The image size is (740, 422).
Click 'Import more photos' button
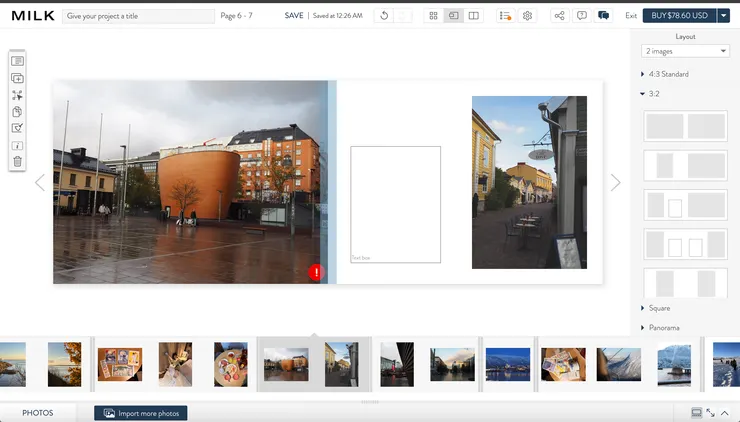coord(141,413)
